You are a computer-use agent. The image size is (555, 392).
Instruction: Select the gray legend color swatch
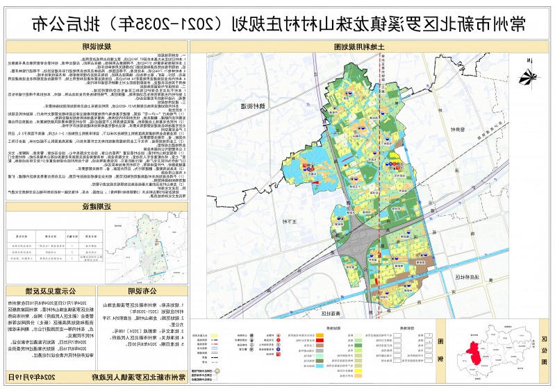coord(320,350)
